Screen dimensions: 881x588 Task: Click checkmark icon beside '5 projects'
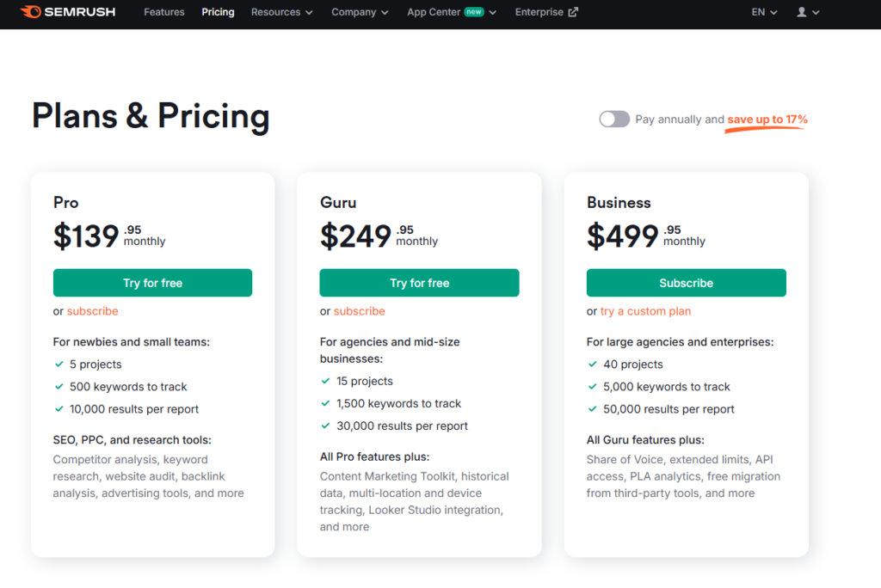point(59,364)
